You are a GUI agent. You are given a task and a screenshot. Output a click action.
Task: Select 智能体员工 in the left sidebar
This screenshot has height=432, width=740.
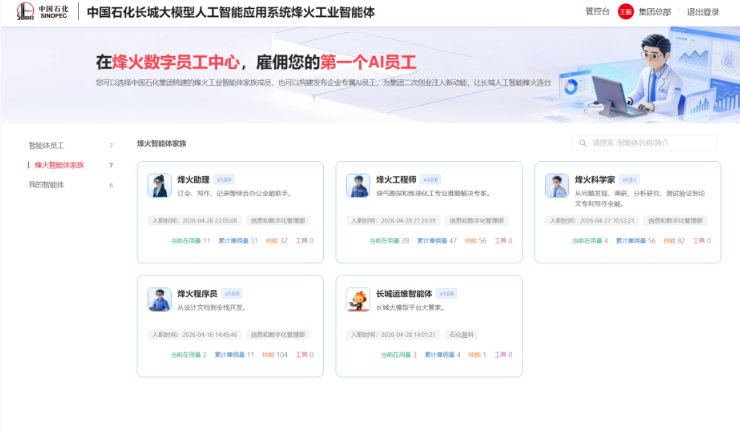[46, 145]
